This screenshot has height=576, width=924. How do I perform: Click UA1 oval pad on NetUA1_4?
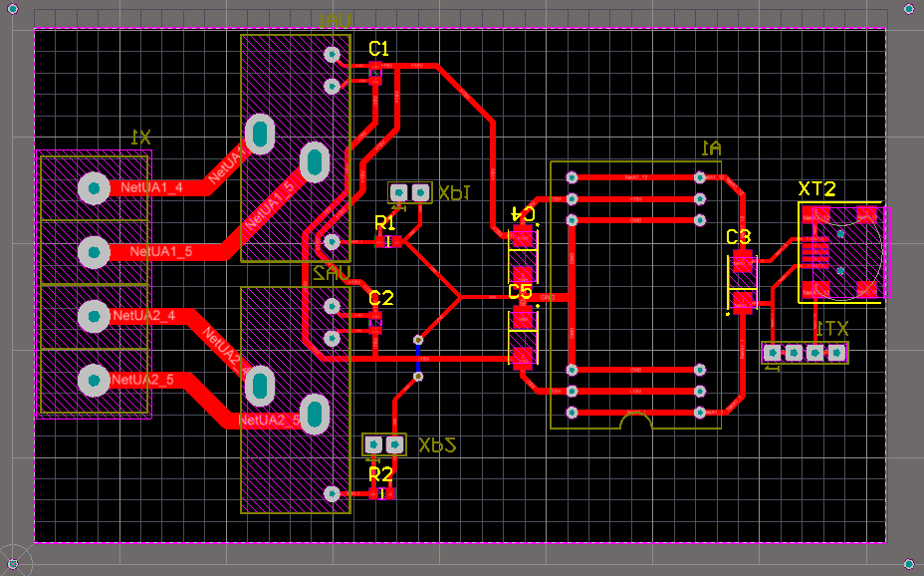(x=260, y=135)
